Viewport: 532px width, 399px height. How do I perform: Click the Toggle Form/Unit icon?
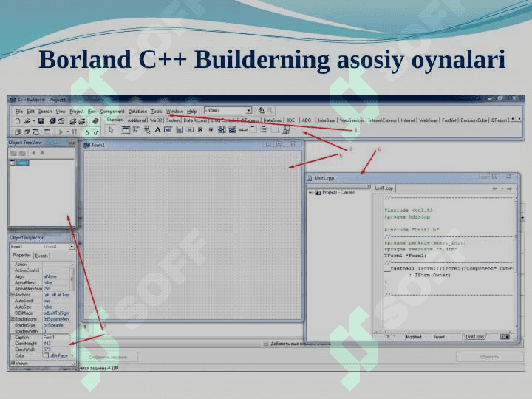[35, 132]
